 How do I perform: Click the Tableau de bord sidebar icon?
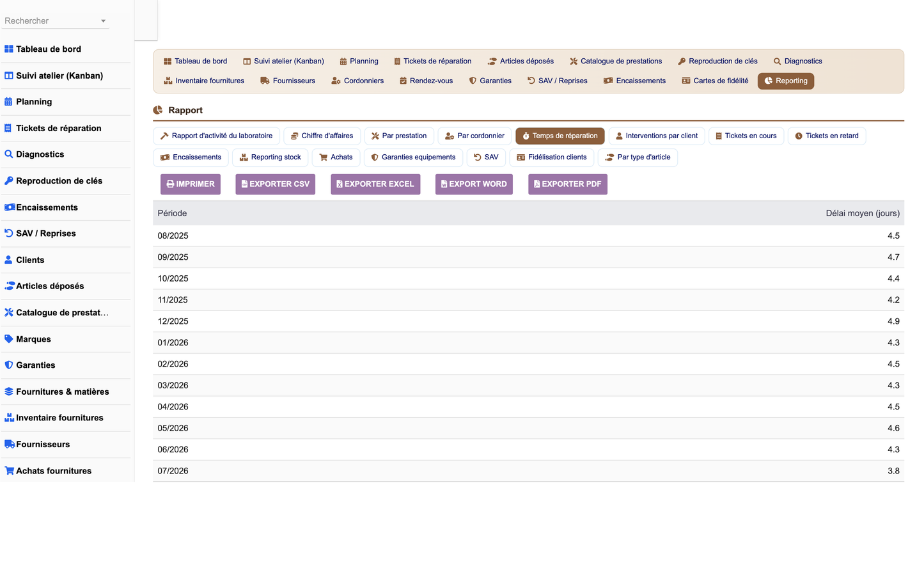[9, 49]
